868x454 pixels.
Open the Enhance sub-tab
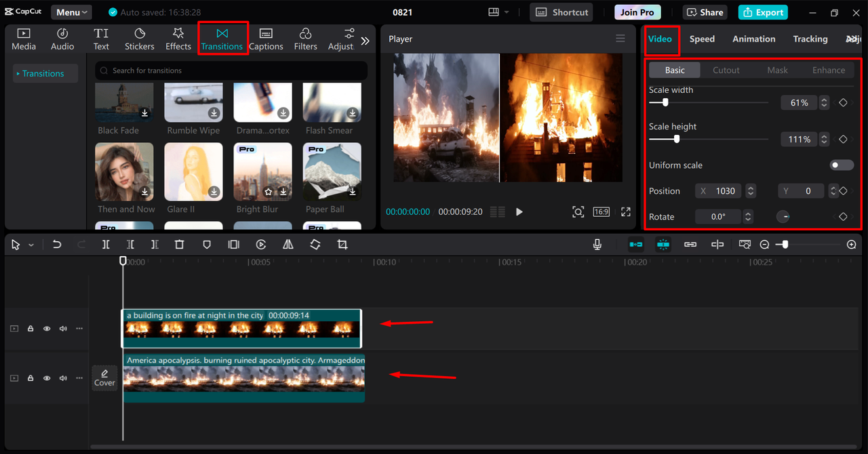tap(829, 70)
